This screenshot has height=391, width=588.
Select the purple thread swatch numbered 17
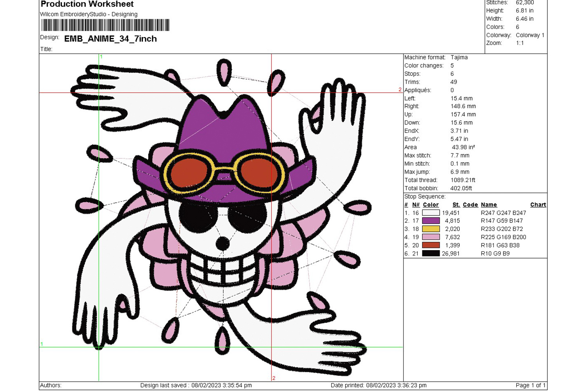pos(431,221)
